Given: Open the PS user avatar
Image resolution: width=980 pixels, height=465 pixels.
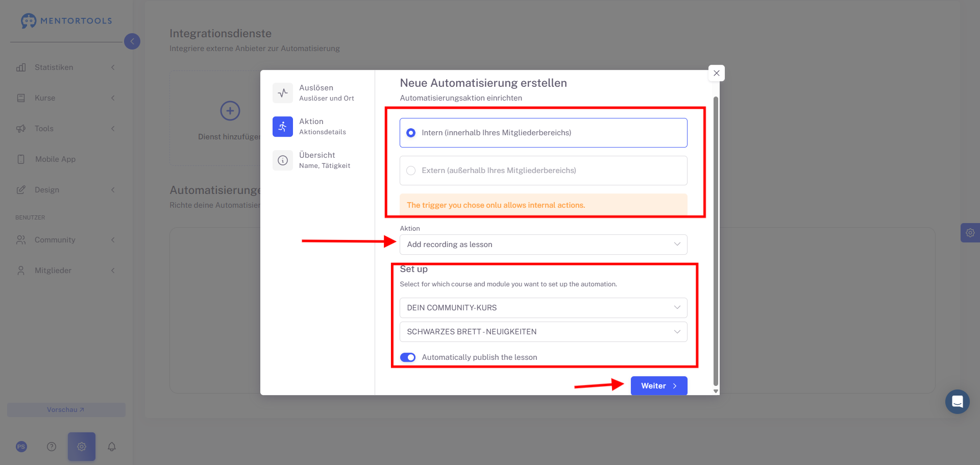Looking at the screenshot, I should 21,447.
